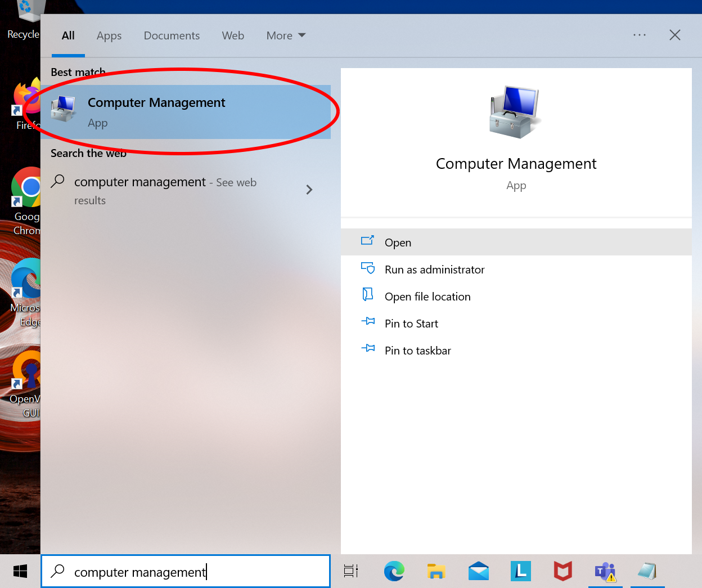Pin Computer Management to Start
Screen dimensions: 702x588
tap(411, 324)
